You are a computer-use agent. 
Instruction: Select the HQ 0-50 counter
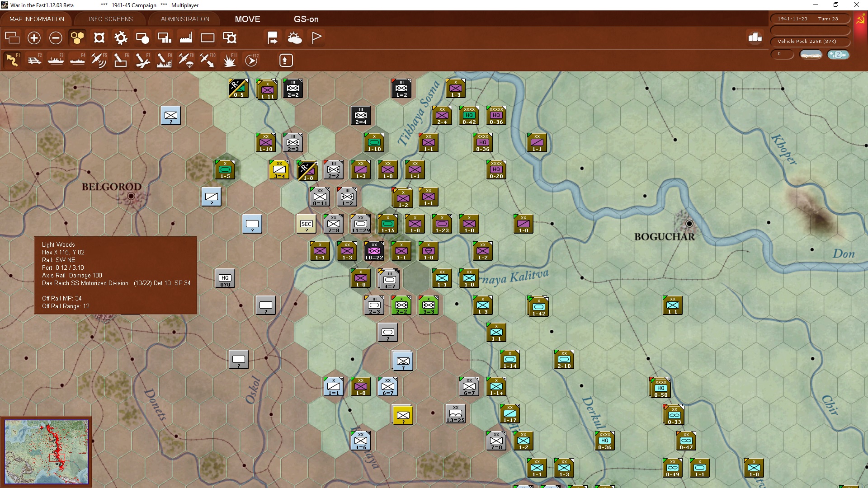coord(661,388)
